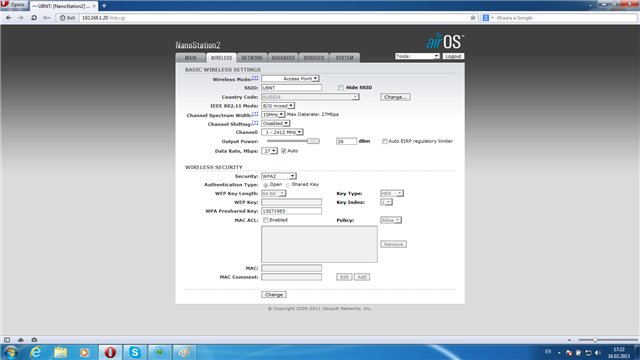Viewport: 640px width, 360px height.
Task: Open Channel Spectrum Width help link
Action: coord(255,114)
